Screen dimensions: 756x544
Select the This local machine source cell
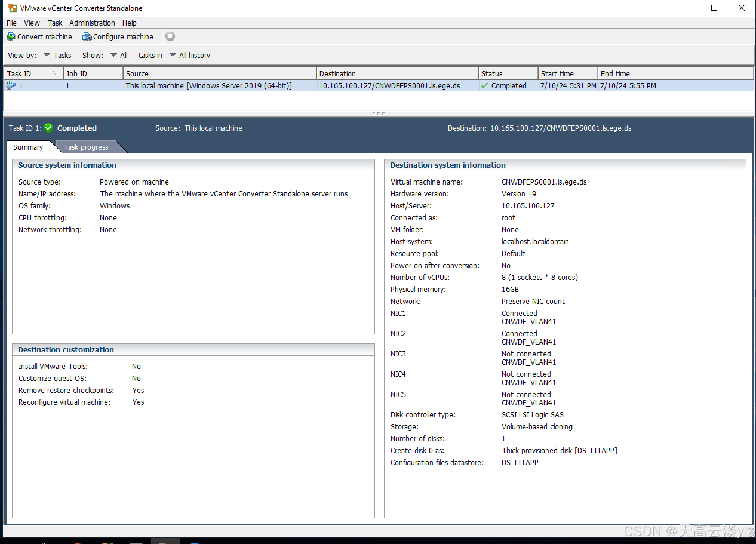pos(209,86)
